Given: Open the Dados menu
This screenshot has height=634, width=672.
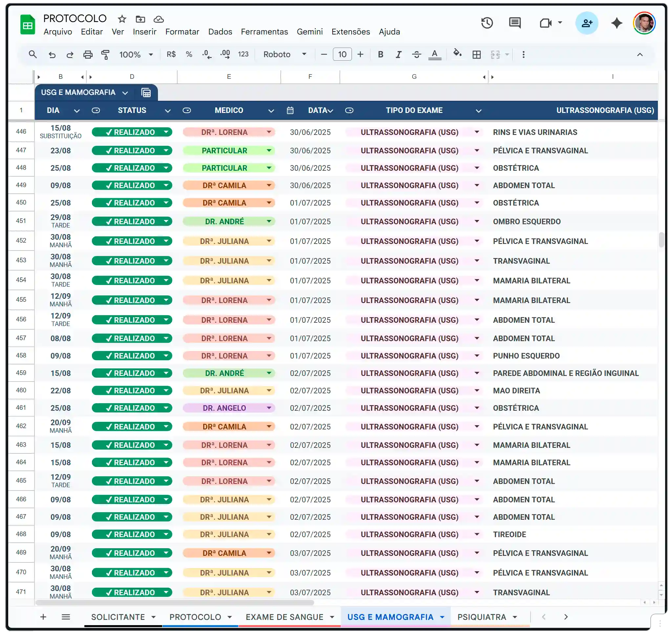Looking at the screenshot, I should 220,32.
